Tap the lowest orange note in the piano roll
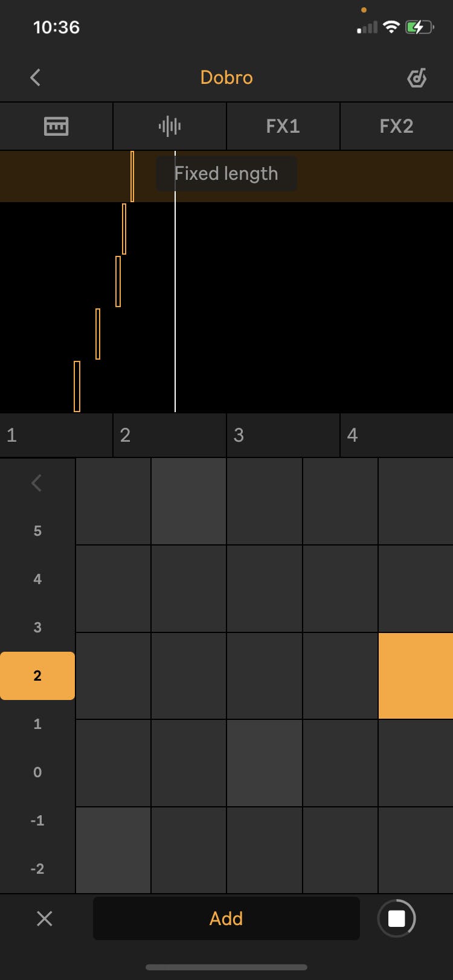Screen dimensions: 453x980 (77, 386)
